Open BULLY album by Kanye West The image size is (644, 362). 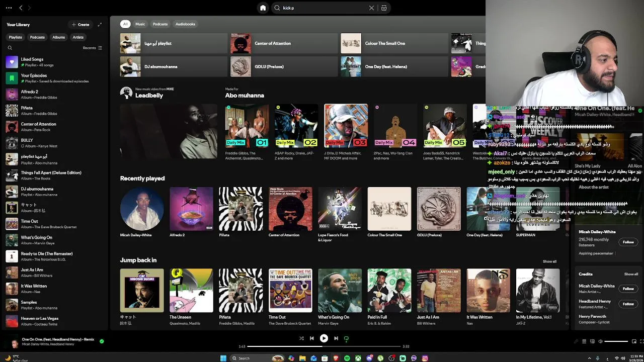(x=54, y=143)
